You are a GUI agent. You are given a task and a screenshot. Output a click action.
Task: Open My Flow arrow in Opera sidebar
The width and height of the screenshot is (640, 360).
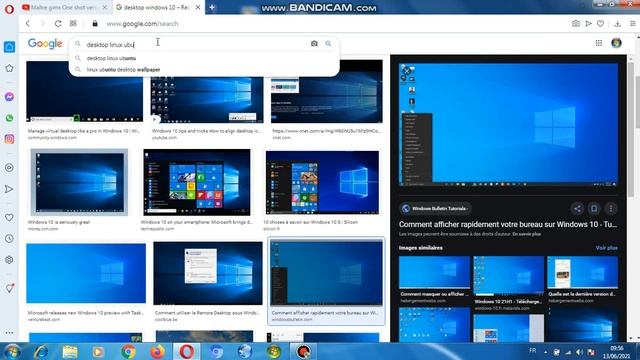[9, 189]
